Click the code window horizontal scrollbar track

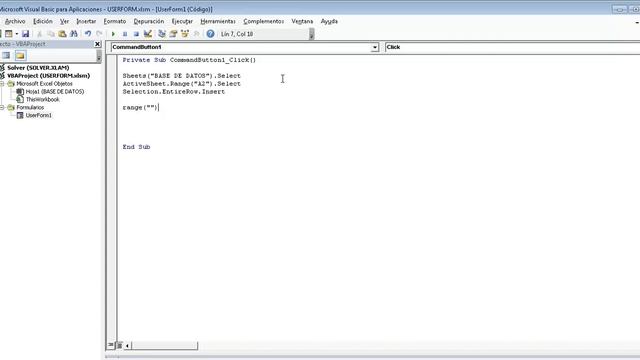point(164,346)
